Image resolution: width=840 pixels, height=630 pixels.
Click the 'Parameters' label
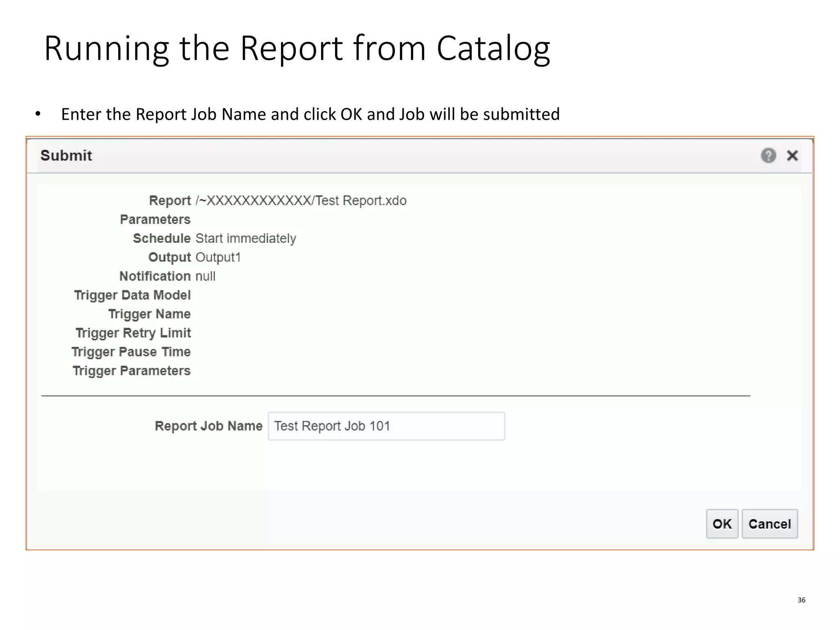(x=155, y=219)
